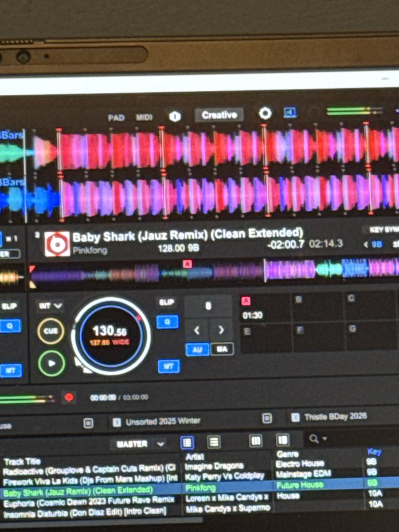Screen dimensions: 399x532
Task: Click the 9B key value beside KEY SYNC
Action: (377, 244)
